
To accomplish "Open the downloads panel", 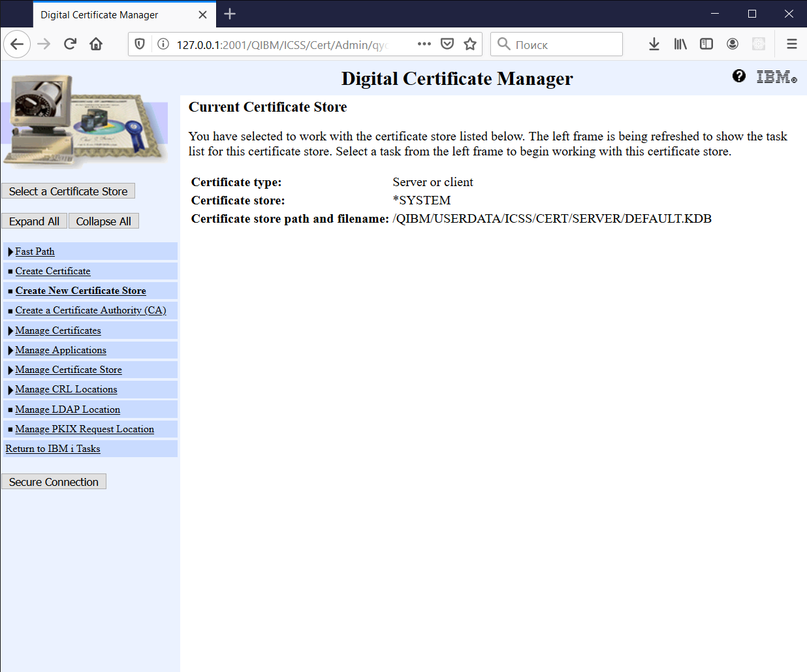I will (x=654, y=44).
